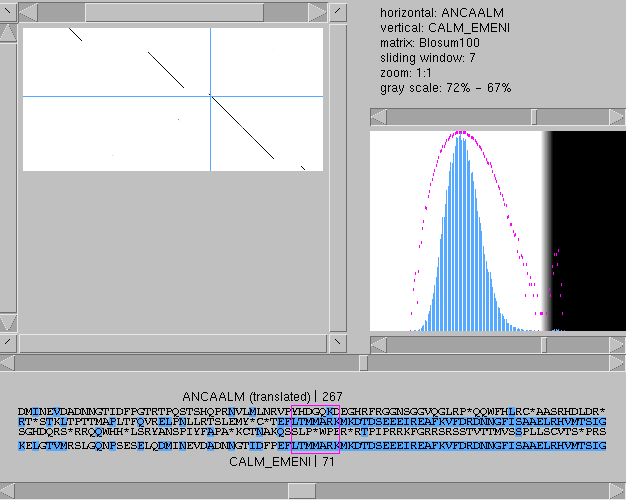Click the upper grayscale slider thumb
The width and height of the screenshot is (626, 500).
[x=534, y=117]
